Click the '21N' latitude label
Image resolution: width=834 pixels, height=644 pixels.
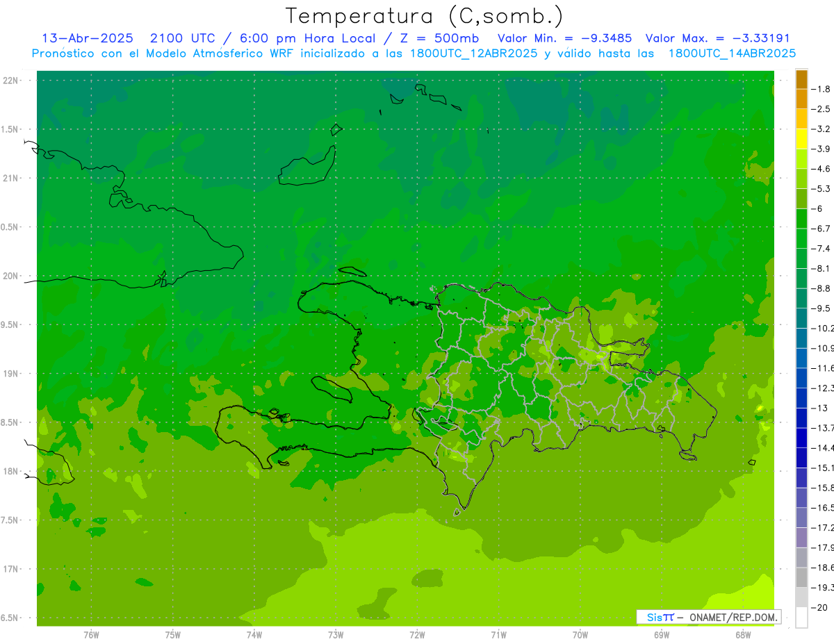pos(10,179)
